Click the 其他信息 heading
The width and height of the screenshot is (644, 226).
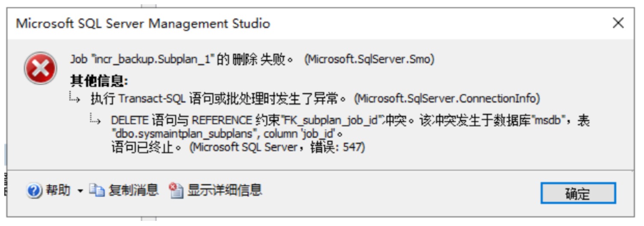[99, 81]
